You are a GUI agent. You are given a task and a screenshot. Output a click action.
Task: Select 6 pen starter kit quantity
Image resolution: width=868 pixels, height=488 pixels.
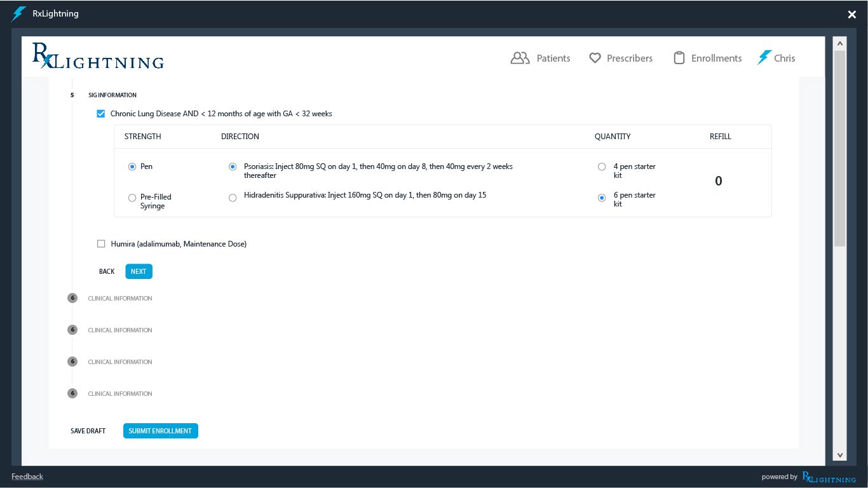pos(602,198)
